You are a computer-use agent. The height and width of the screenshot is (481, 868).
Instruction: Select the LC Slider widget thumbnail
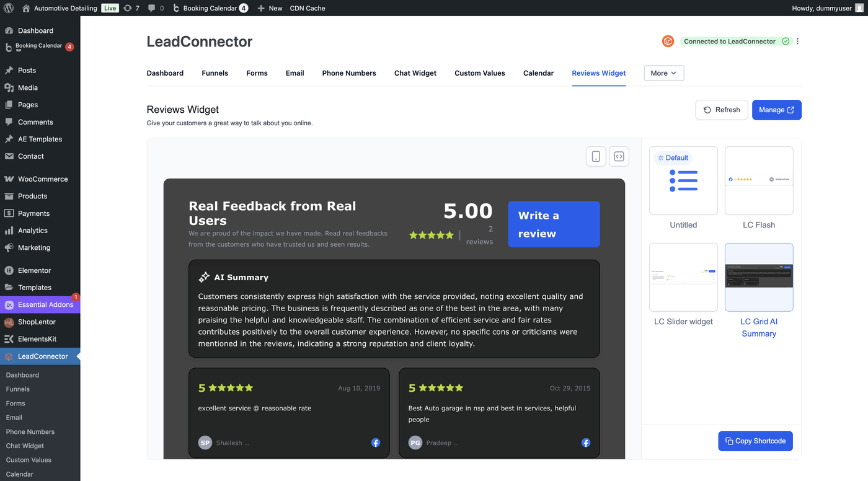pos(683,277)
